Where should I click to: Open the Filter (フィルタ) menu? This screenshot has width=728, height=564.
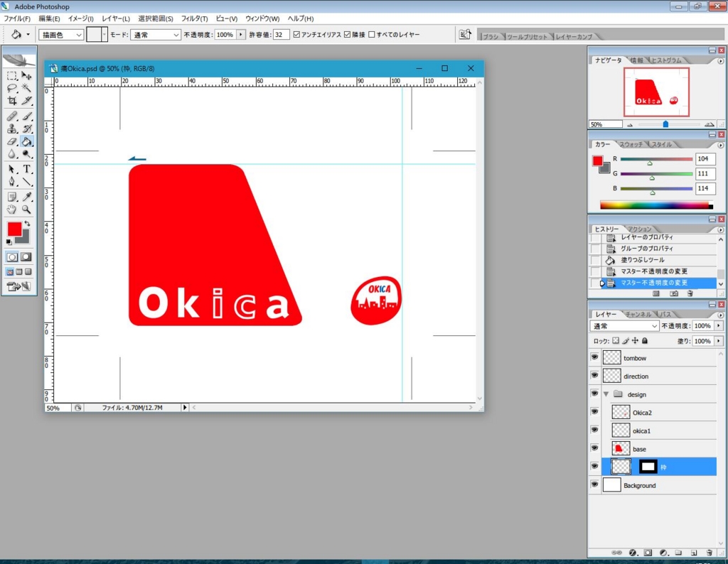coord(194,18)
